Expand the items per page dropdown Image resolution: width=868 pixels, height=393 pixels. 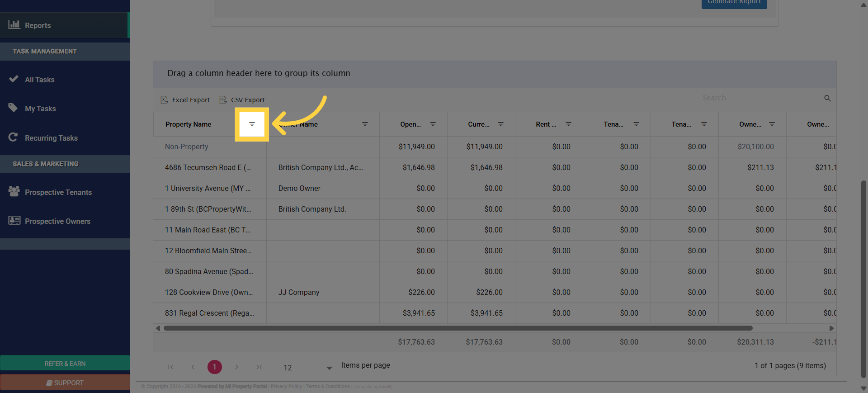329,368
